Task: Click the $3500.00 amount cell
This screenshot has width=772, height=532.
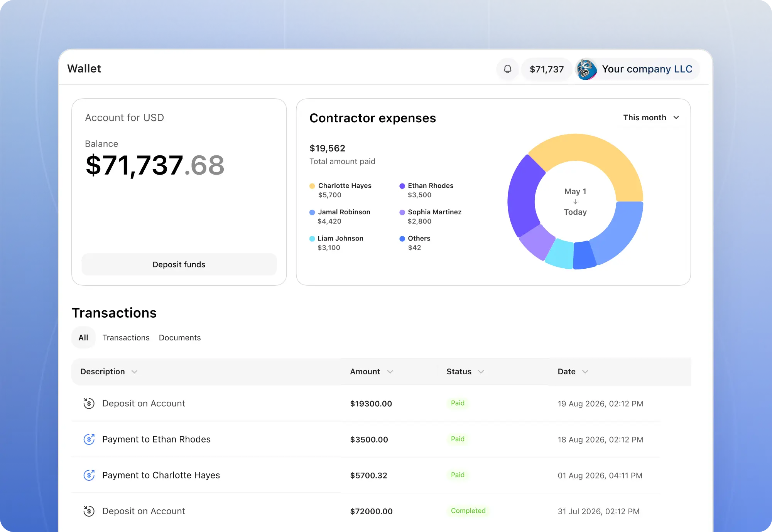Action: [x=369, y=440]
